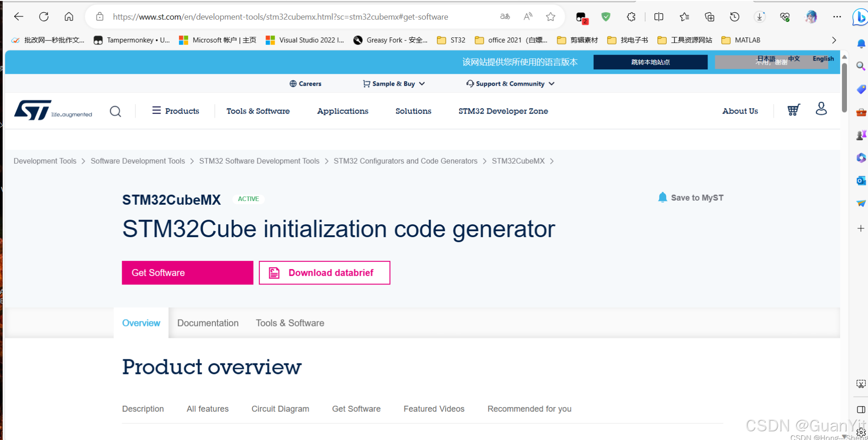The image size is (868, 440).
Task: Open the Outlook sidebar icon
Action: 861,181
